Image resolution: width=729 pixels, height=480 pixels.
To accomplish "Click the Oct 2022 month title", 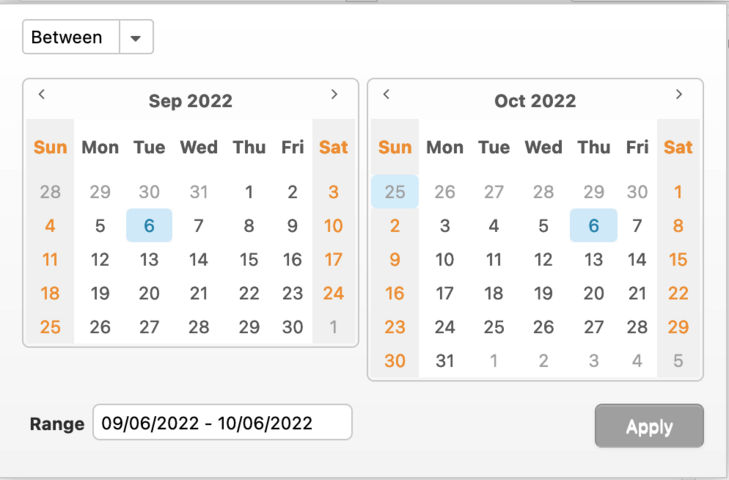I will pyautogui.click(x=535, y=101).
